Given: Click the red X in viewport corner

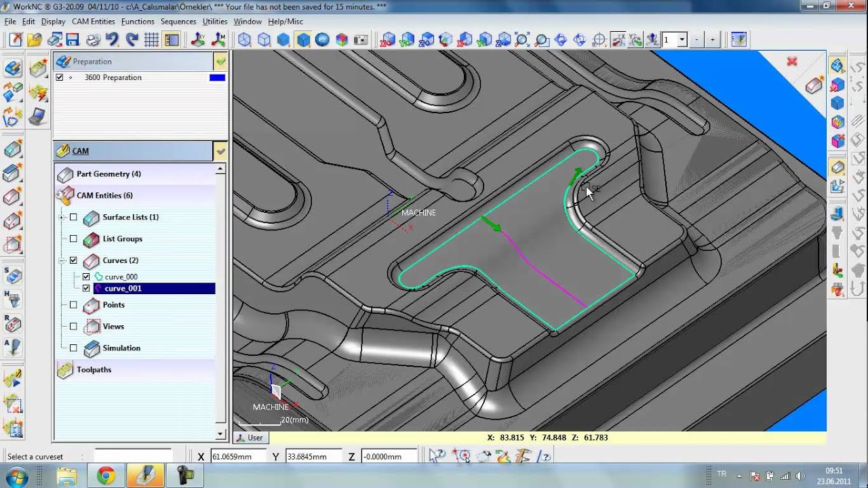Looking at the screenshot, I should (x=792, y=62).
